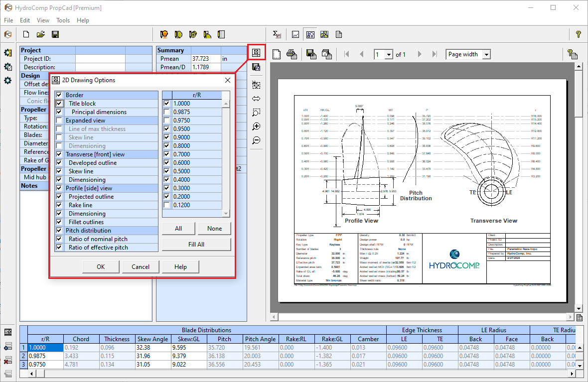Viewport: 588px width, 382px height.
Task: Go to next page arrow
Action: [420, 54]
